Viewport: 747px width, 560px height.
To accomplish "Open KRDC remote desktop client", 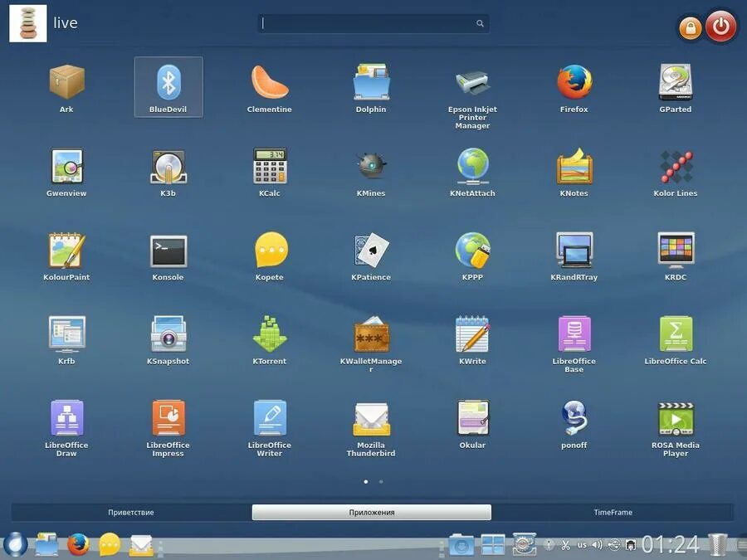I will point(676,256).
